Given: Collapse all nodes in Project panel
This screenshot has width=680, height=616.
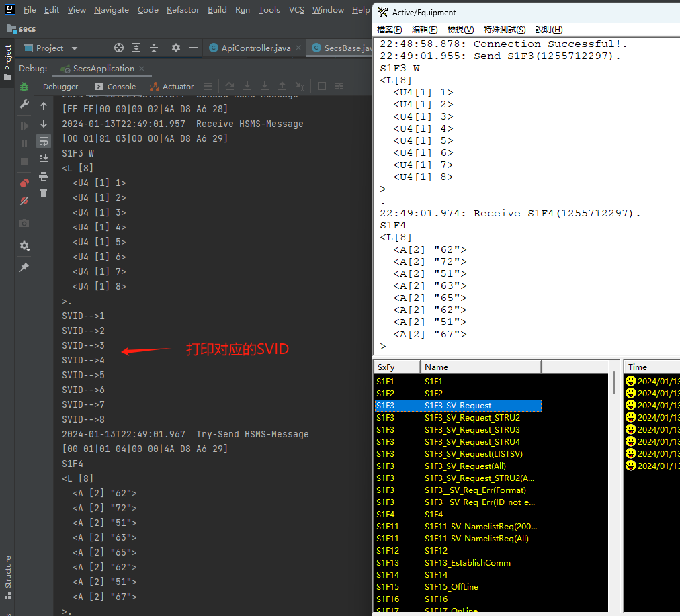Looking at the screenshot, I should [x=154, y=48].
